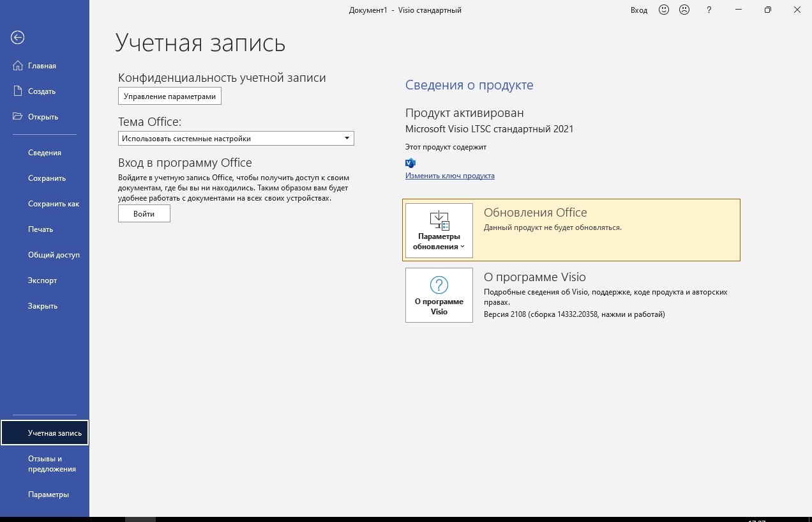This screenshot has width=812, height=522.
Task: Select Сохранить in the sidebar
Action: click(45, 178)
